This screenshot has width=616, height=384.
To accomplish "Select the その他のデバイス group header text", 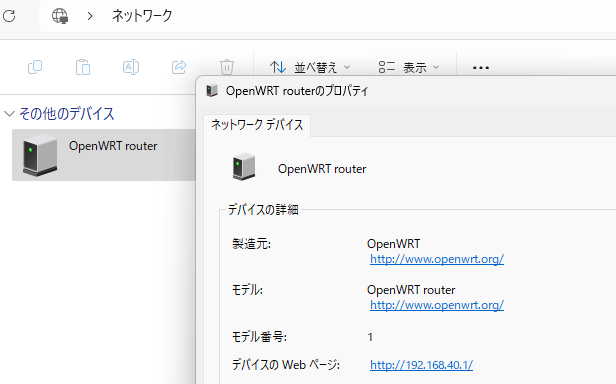I will pos(67,114).
